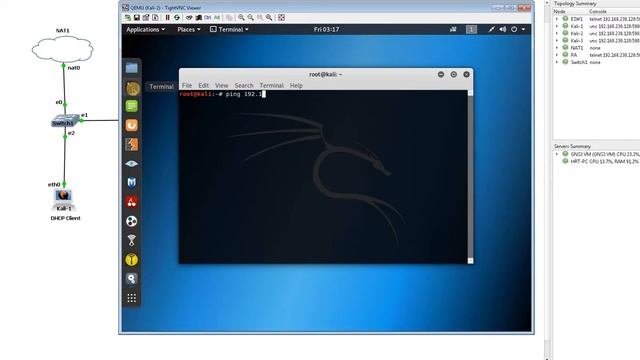Select the PA row in Topology Summary
Viewport: 640px width, 360px height.
[598, 55]
